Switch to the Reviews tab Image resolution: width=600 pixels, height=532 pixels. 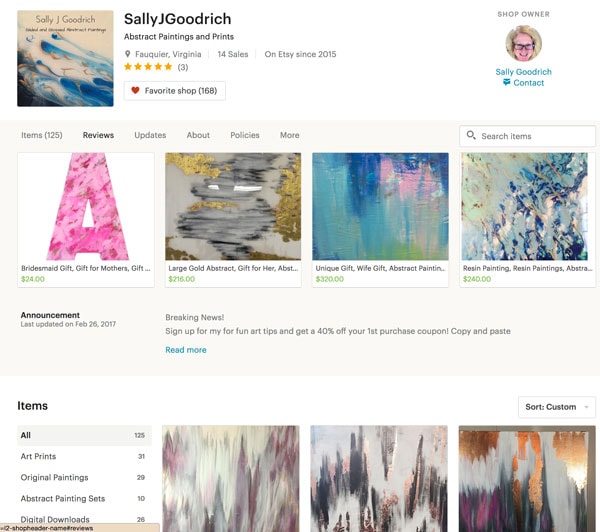[98, 135]
